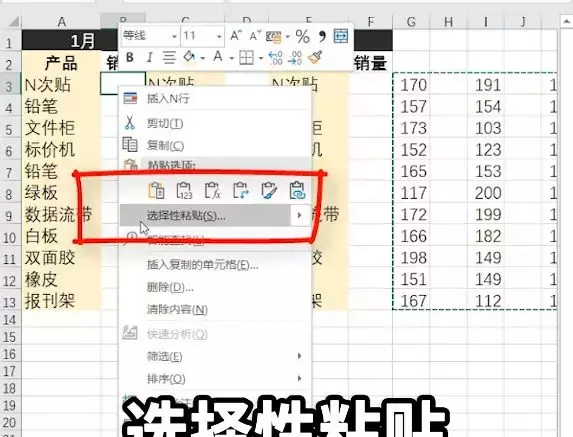Click the increase decimal icon

click(x=275, y=58)
